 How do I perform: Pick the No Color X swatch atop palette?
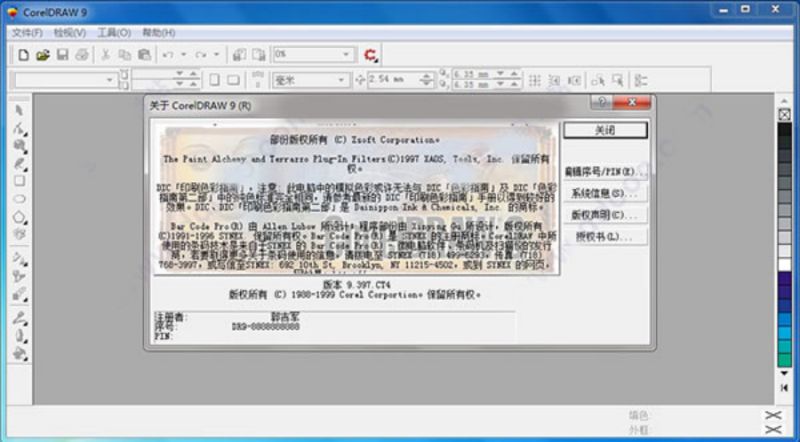(x=785, y=114)
